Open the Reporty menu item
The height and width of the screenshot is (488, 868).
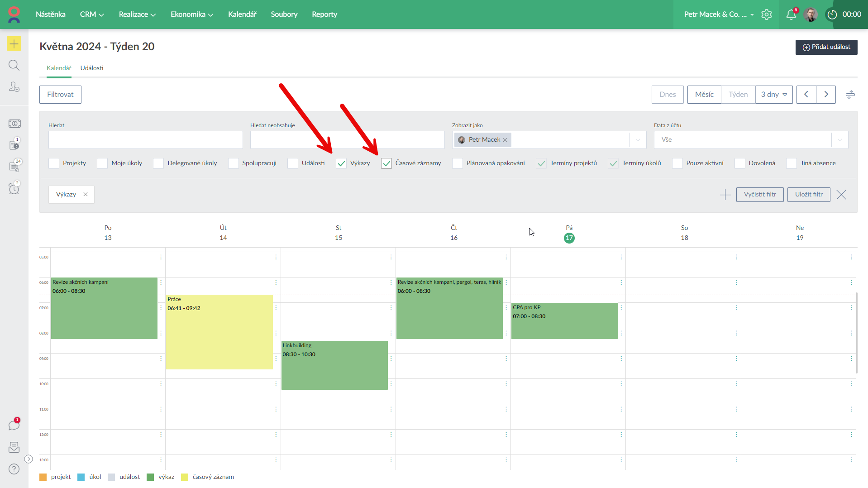click(x=324, y=14)
